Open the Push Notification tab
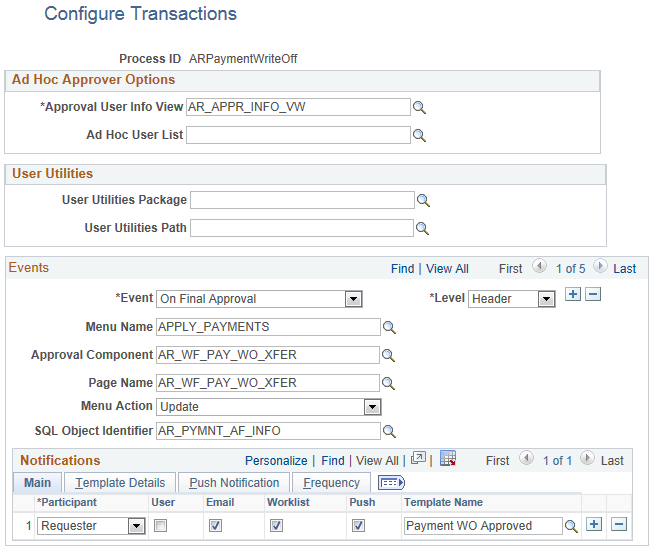 [234, 483]
